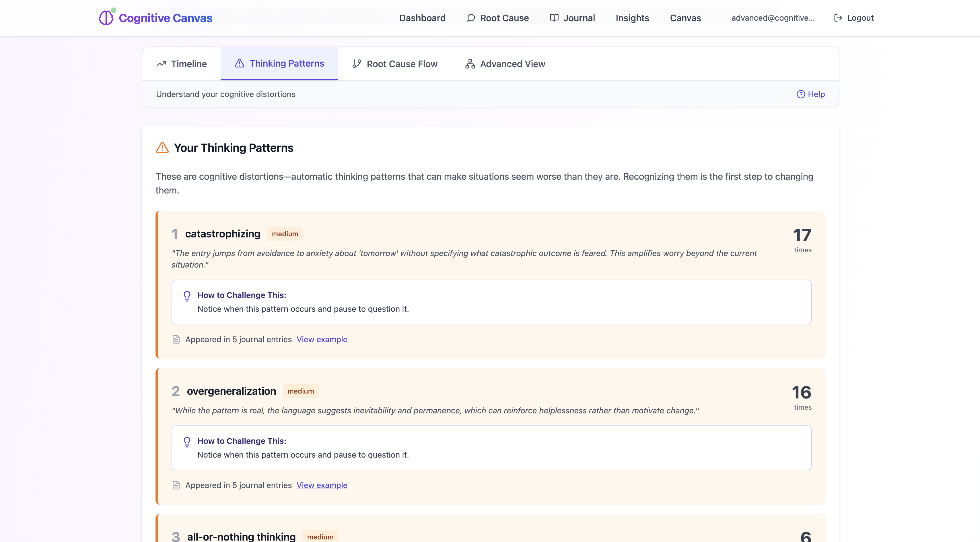Screen dimensions: 980x542
Task: Open the Canvas navigation item
Action: (x=685, y=18)
